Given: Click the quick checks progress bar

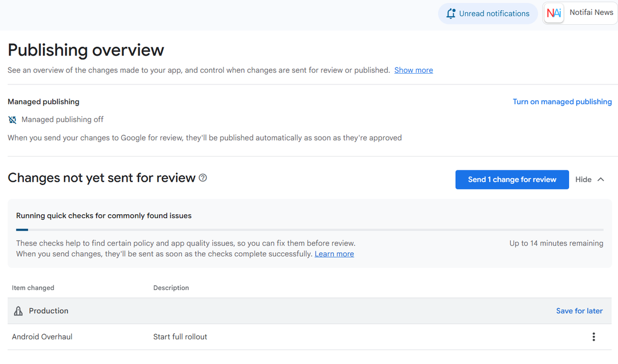Looking at the screenshot, I should coord(310,230).
